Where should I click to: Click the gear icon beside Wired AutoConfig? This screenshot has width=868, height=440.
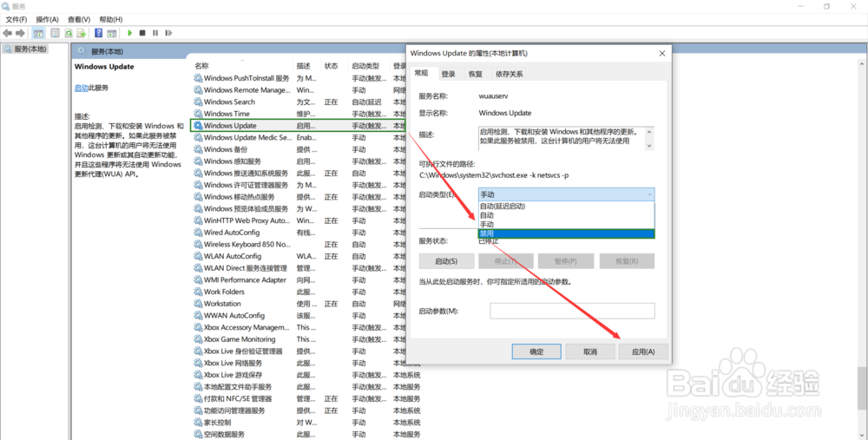tap(198, 233)
